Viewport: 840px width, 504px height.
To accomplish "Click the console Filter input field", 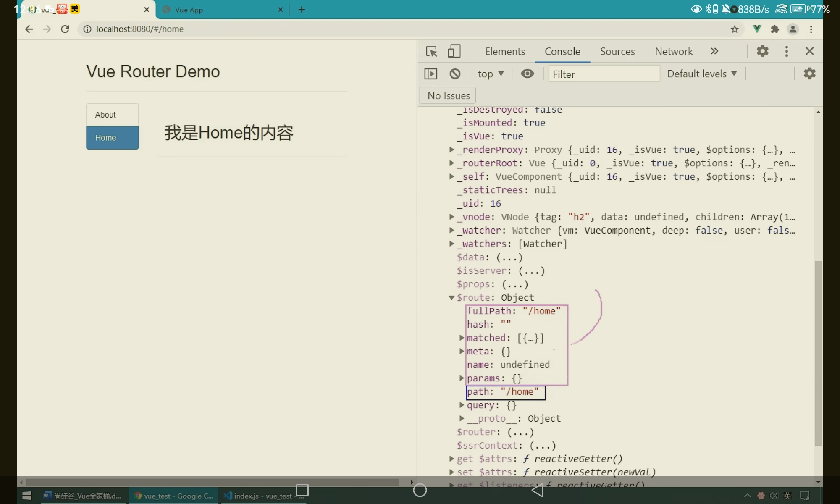I will [604, 74].
